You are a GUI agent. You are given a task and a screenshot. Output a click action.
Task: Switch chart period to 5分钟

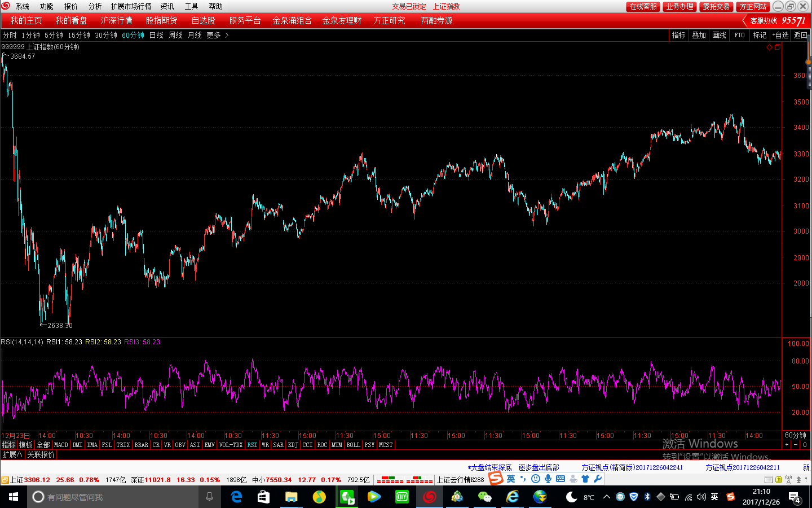click(x=54, y=35)
